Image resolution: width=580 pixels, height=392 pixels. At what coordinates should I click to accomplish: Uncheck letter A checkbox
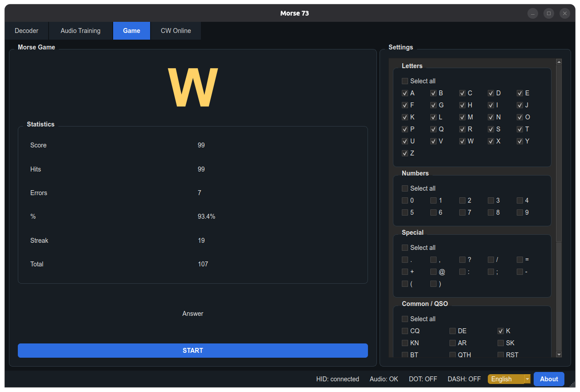pos(405,93)
